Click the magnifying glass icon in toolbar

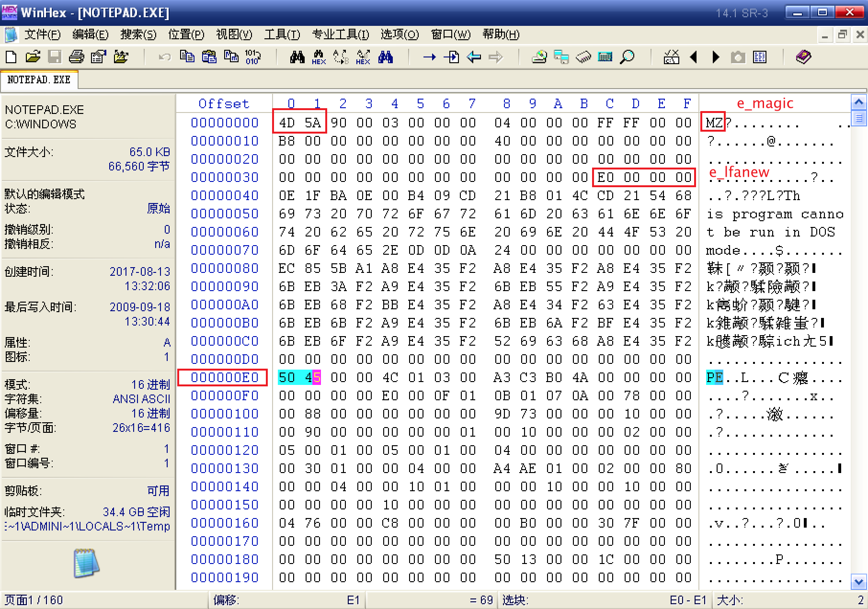click(x=627, y=57)
